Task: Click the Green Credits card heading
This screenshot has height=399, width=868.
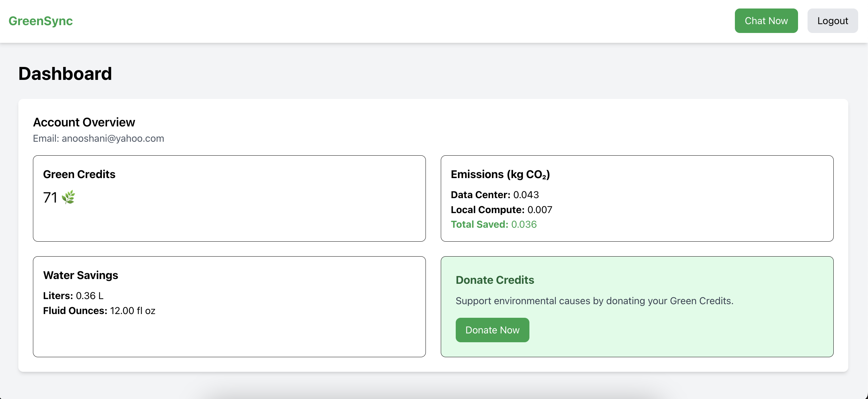Action: 79,174
